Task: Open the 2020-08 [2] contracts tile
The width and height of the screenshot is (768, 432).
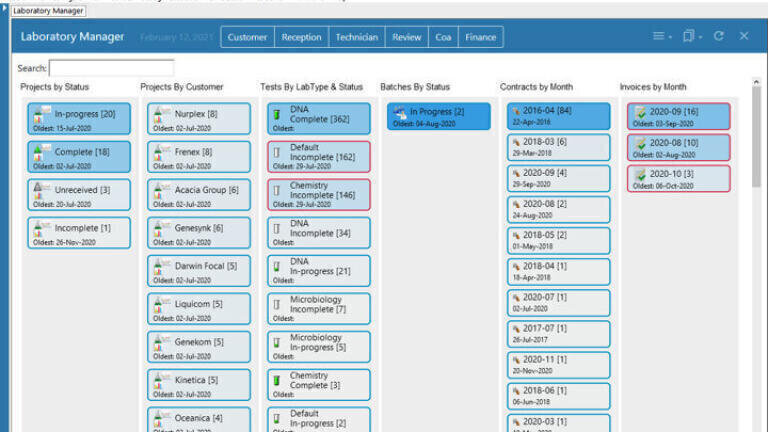Action: [559, 210]
